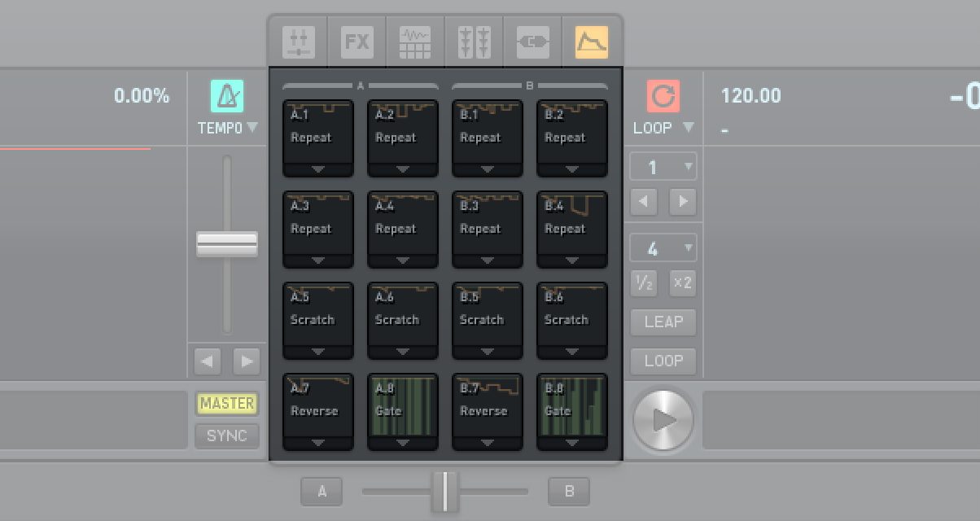Toggle the red loop icon
The height and width of the screenshot is (521, 980).
point(663,96)
